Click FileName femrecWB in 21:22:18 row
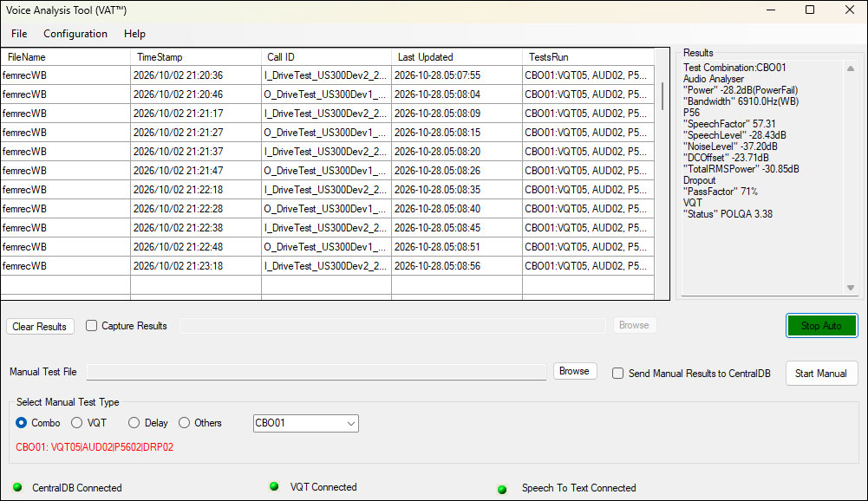868x501 pixels. pyautogui.click(x=65, y=190)
